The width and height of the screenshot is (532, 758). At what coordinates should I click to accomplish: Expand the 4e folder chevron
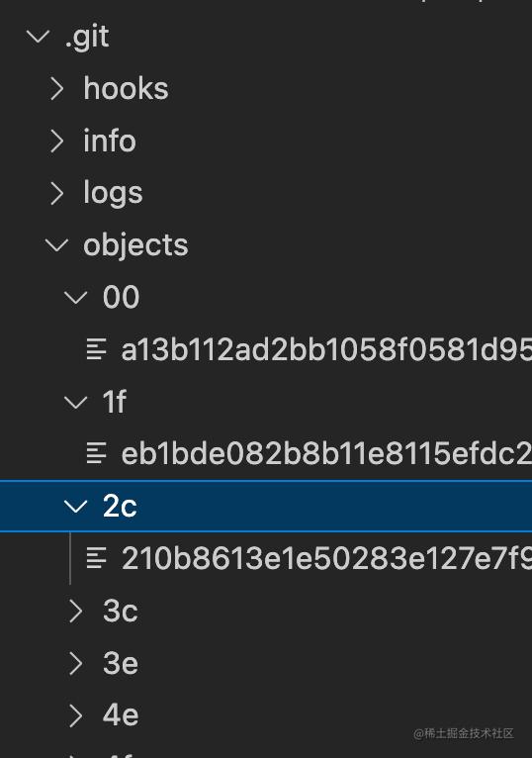(76, 715)
